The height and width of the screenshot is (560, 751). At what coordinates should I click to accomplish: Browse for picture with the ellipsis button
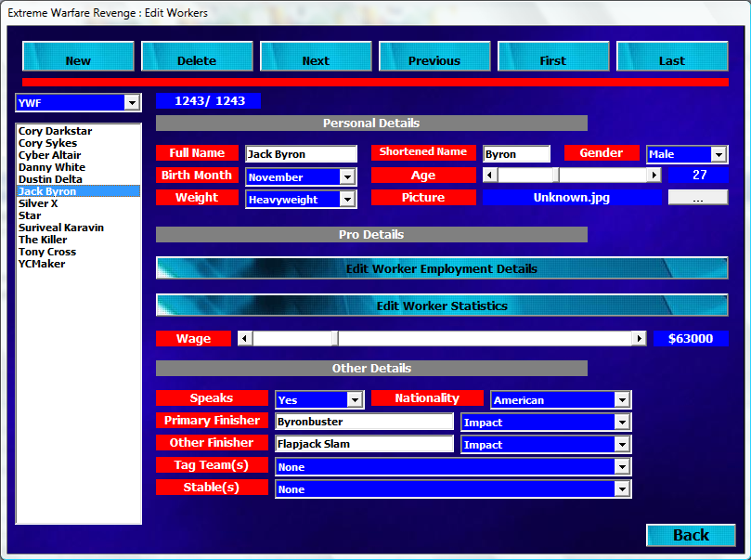(698, 197)
